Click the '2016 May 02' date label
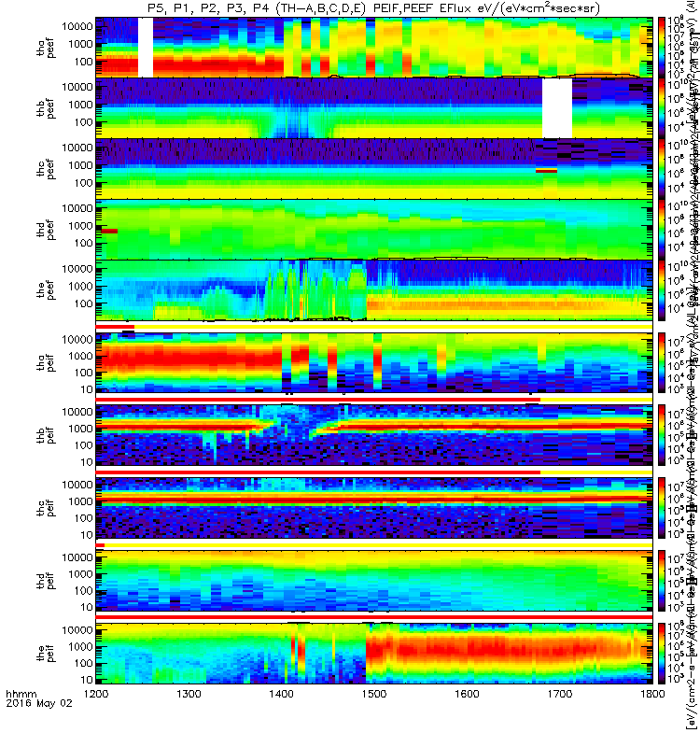This screenshot has width=700, height=747. (x=39, y=703)
